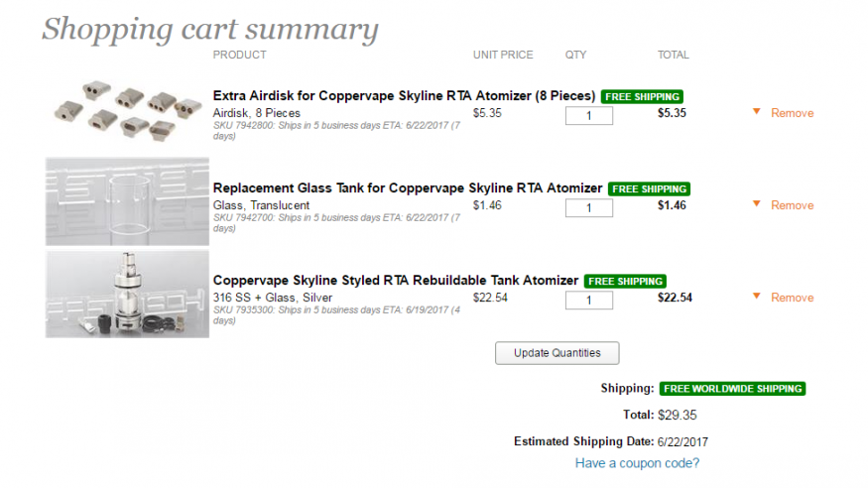The height and width of the screenshot is (488, 868).
Task: Remove Skyline Styled RTA Atomizer from cart
Action: 792,298
